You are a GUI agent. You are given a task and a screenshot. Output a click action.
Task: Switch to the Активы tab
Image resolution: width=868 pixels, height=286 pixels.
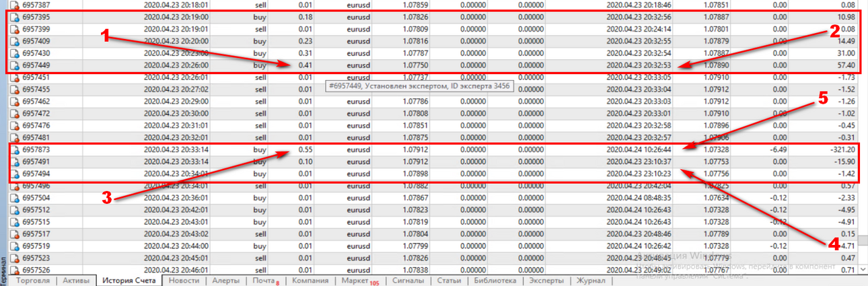[x=76, y=281]
